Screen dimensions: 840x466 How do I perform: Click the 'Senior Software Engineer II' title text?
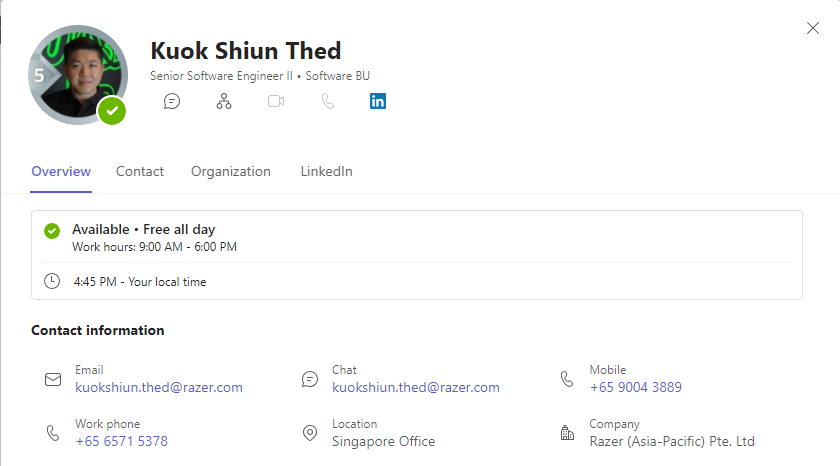click(x=221, y=76)
